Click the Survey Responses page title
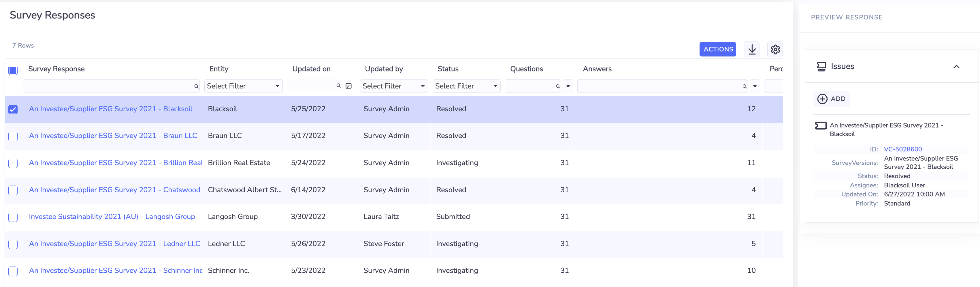The width and height of the screenshot is (980, 287). [x=52, y=15]
